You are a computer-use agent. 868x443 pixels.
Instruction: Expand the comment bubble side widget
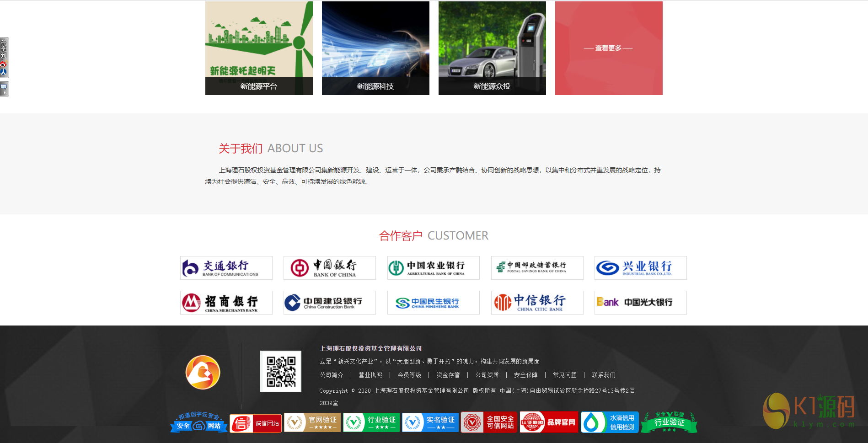(x=4, y=89)
